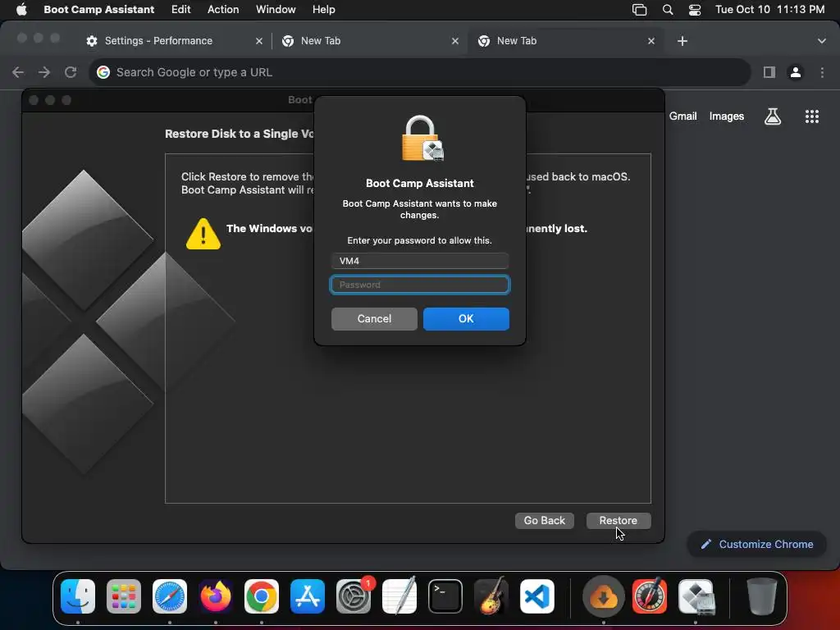Click the Google logo in the address bar
The height and width of the screenshot is (630, 840).
click(x=103, y=72)
